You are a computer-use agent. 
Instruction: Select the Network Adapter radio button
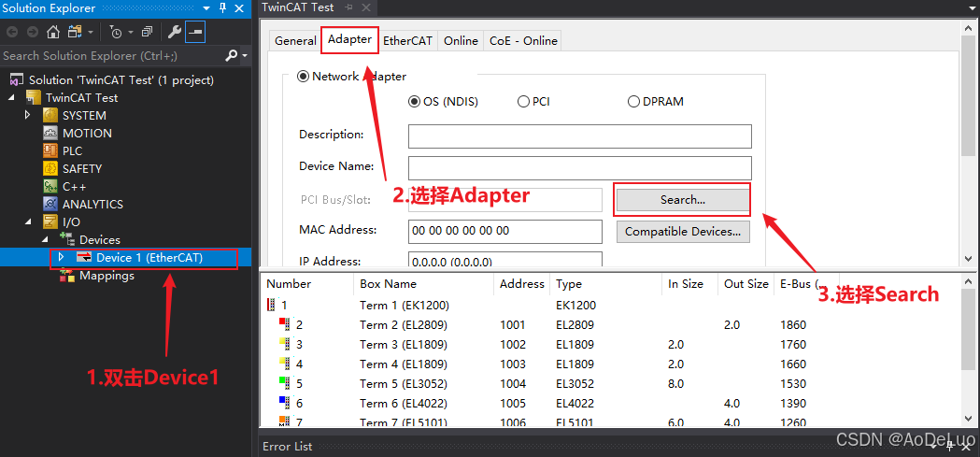pyautogui.click(x=303, y=77)
